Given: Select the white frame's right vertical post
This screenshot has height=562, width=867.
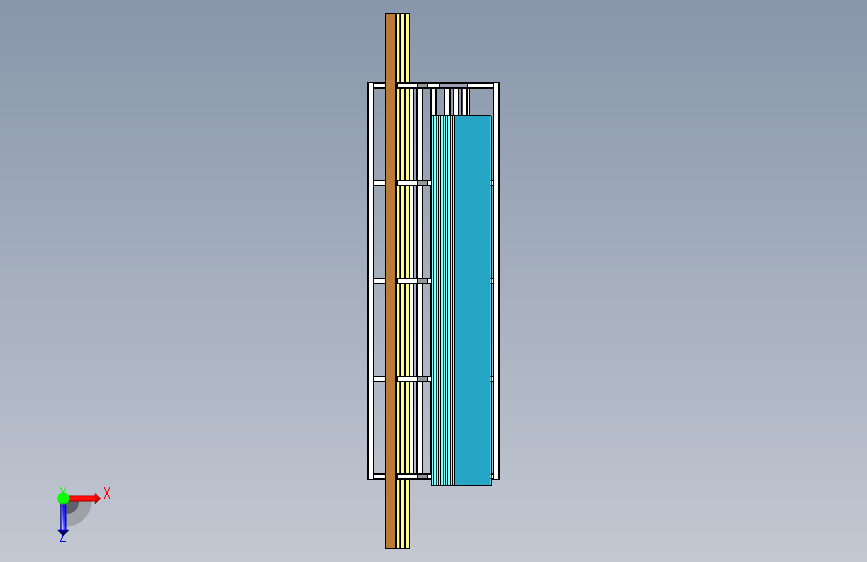Looking at the screenshot, I should 497,281.
